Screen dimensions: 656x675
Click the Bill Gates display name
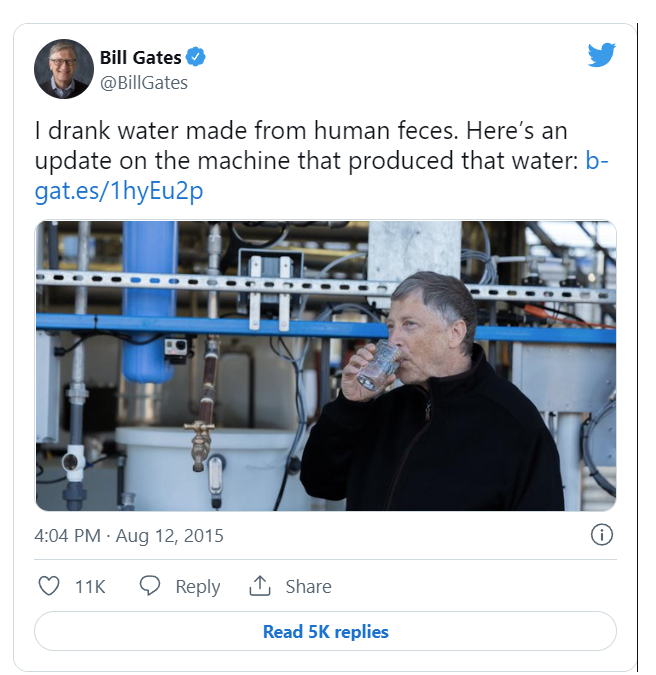pos(141,58)
